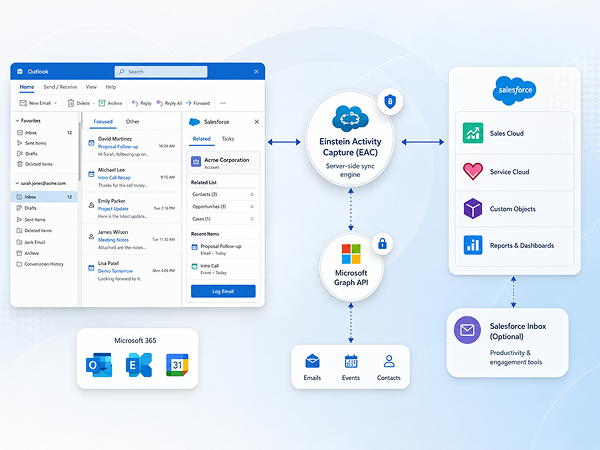
Task: Open the Junk Email folder
Action: [31, 242]
